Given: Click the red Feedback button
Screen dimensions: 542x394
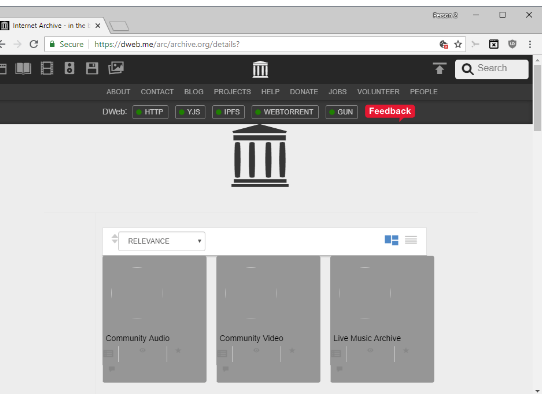Looking at the screenshot, I should [x=390, y=111].
